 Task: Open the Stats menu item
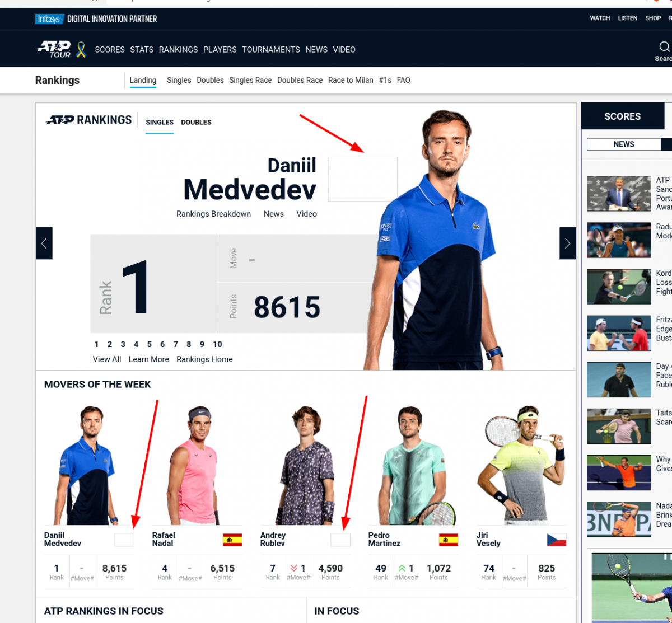point(142,49)
